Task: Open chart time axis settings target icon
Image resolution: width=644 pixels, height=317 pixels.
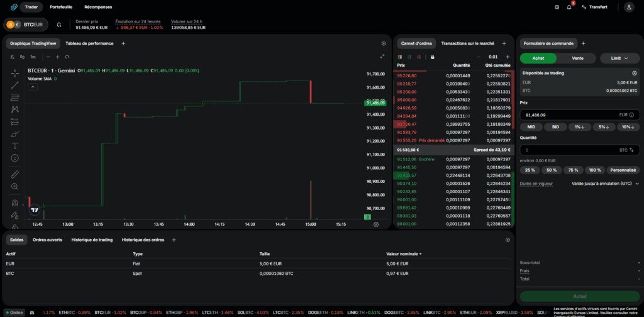Action: click(x=376, y=224)
